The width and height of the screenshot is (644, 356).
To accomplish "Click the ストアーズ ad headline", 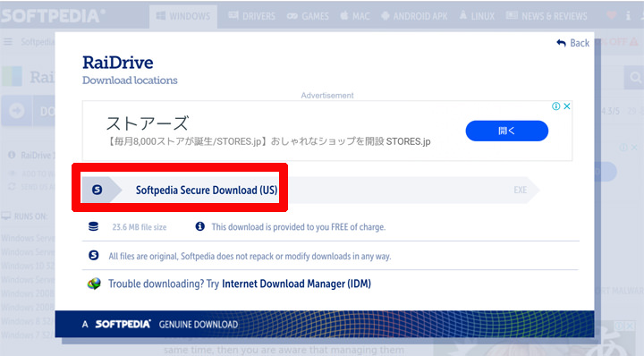I will tap(148, 123).
